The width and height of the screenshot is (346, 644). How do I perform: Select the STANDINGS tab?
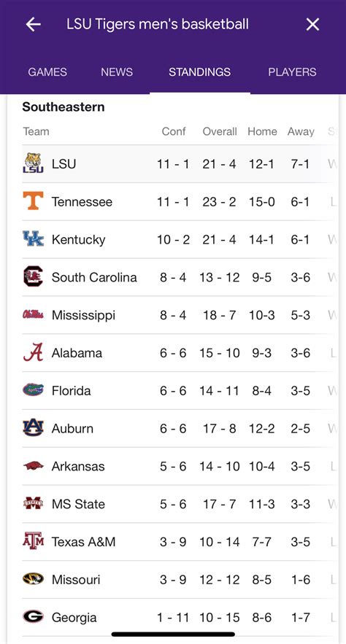pos(200,72)
